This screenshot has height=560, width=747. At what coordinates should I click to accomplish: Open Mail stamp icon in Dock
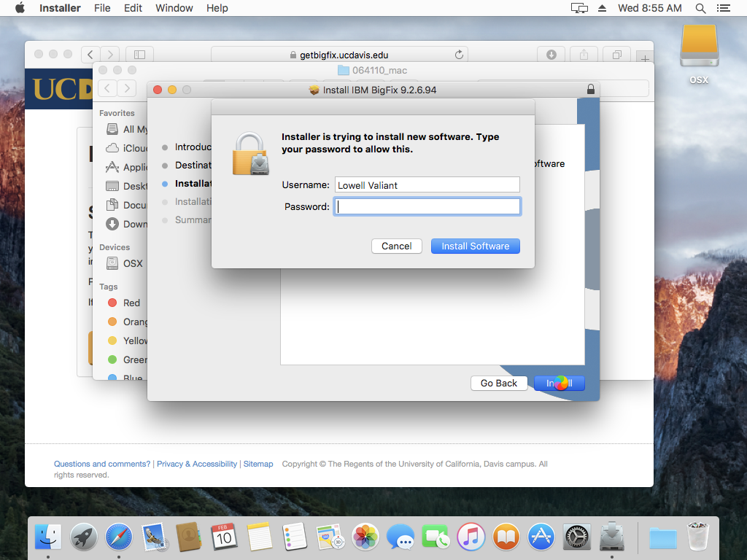[154, 537]
